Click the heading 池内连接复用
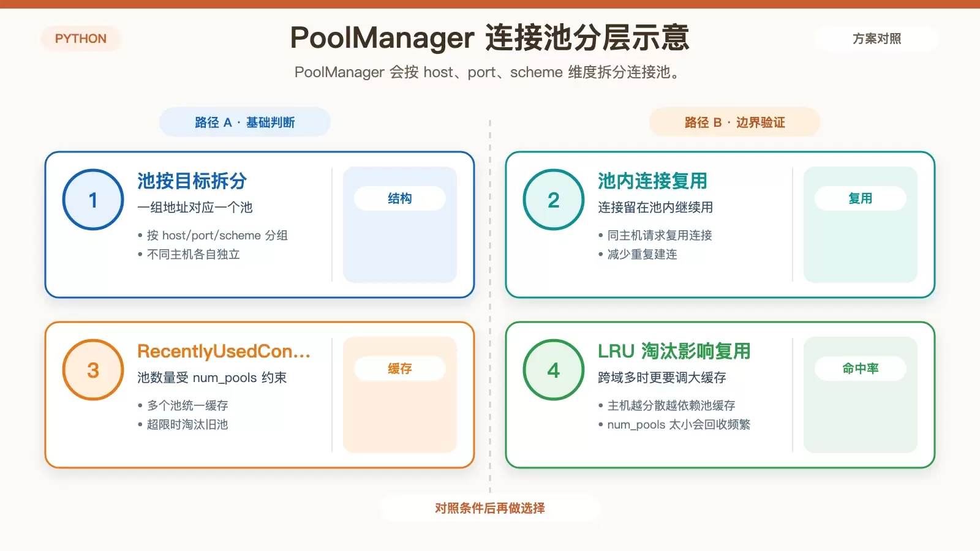The height and width of the screenshot is (551, 980). (x=653, y=181)
